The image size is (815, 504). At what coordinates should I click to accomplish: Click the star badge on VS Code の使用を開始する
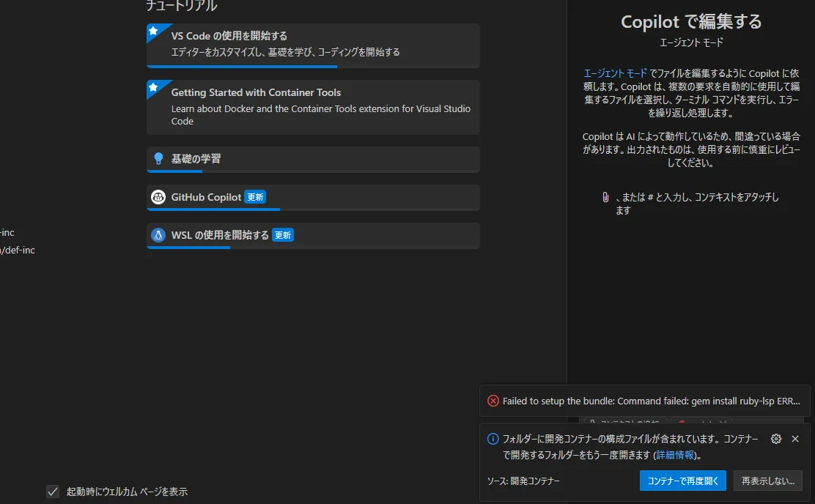coord(153,31)
